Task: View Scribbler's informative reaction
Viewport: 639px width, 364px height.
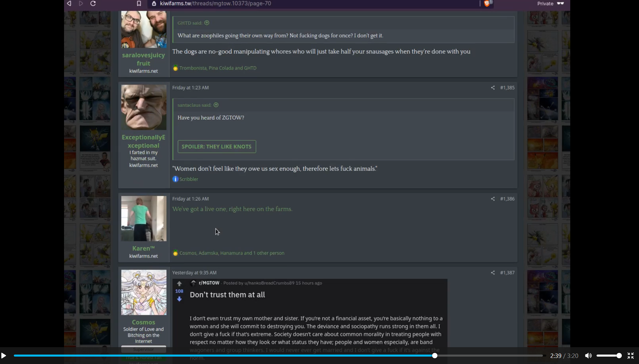Action: (189, 179)
